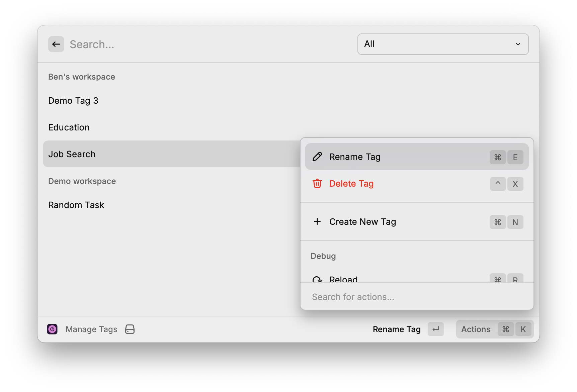Screen dimensions: 577x392
Task: Click the X shortcut key on Delete Tag
Action: (515, 184)
